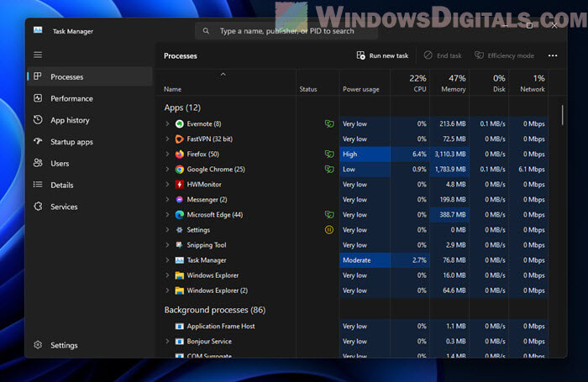Switch to the Startup apps page
Screen dimensions: 588x382
90,142
